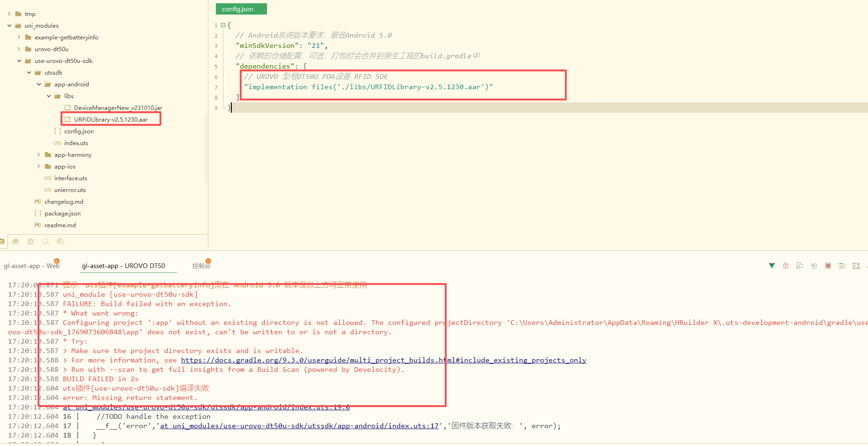Open interface.uts file in tree
868x446 pixels.
[x=70, y=178]
